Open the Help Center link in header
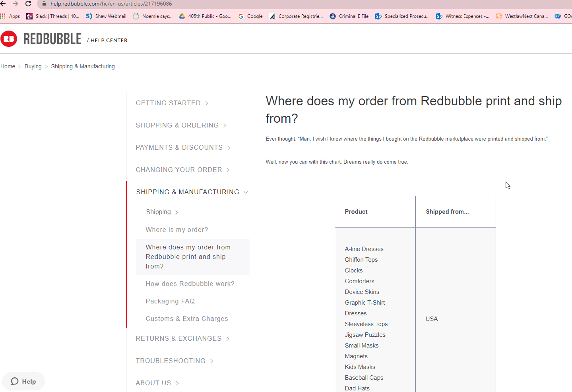 pos(109,40)
